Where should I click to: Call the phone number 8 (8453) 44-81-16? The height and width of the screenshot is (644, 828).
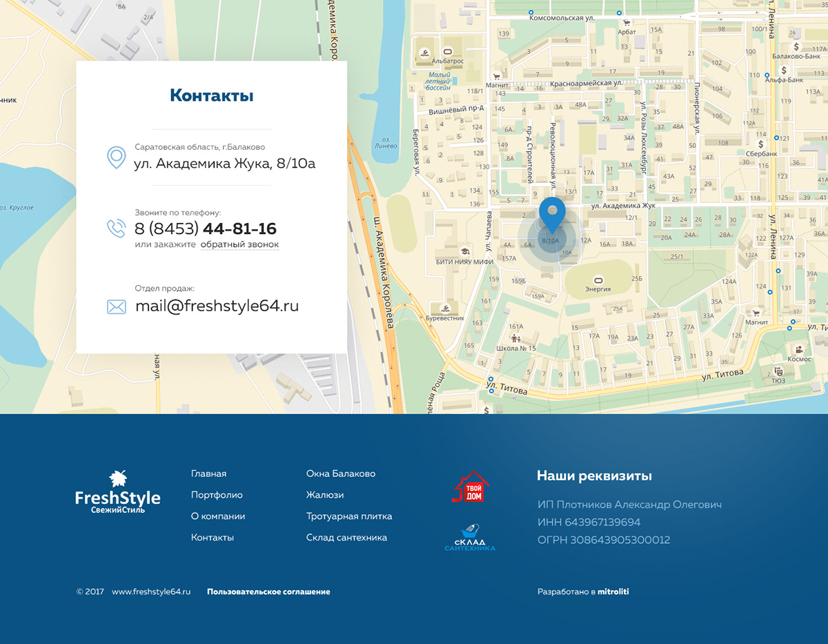(206, 228)
